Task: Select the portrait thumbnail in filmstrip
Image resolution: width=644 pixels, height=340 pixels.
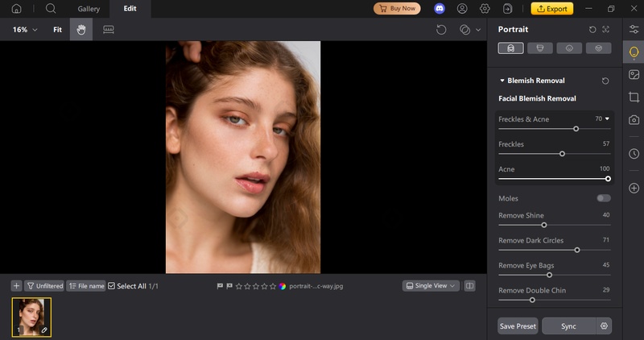Action: (31, 317)
